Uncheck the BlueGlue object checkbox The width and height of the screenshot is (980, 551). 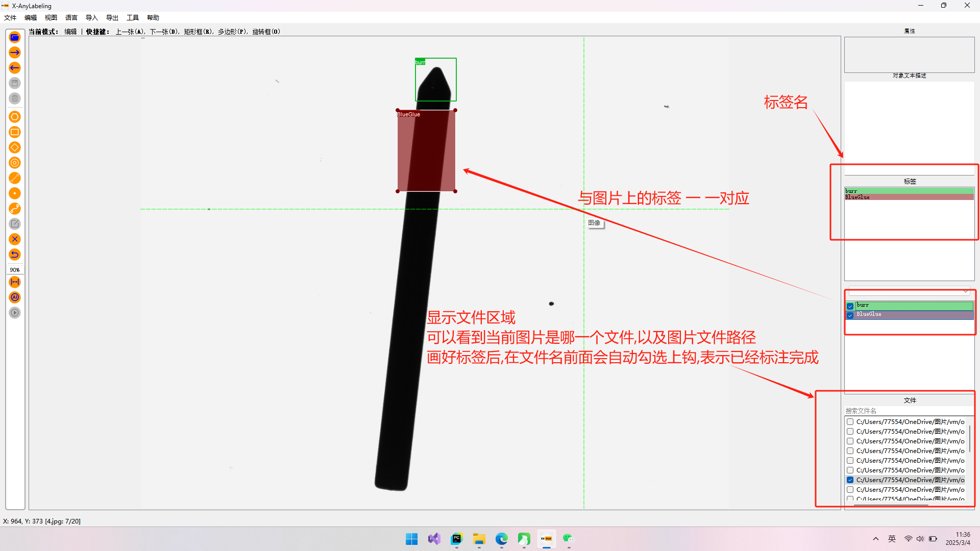[850, 315]
